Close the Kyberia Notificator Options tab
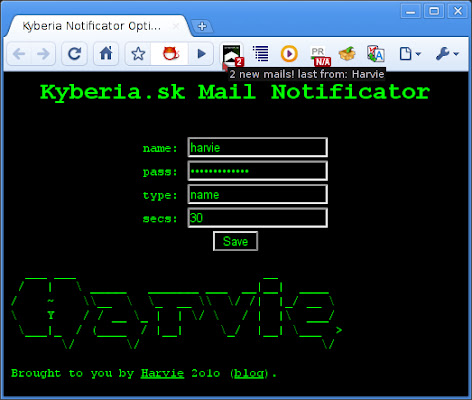 [176, 26]
